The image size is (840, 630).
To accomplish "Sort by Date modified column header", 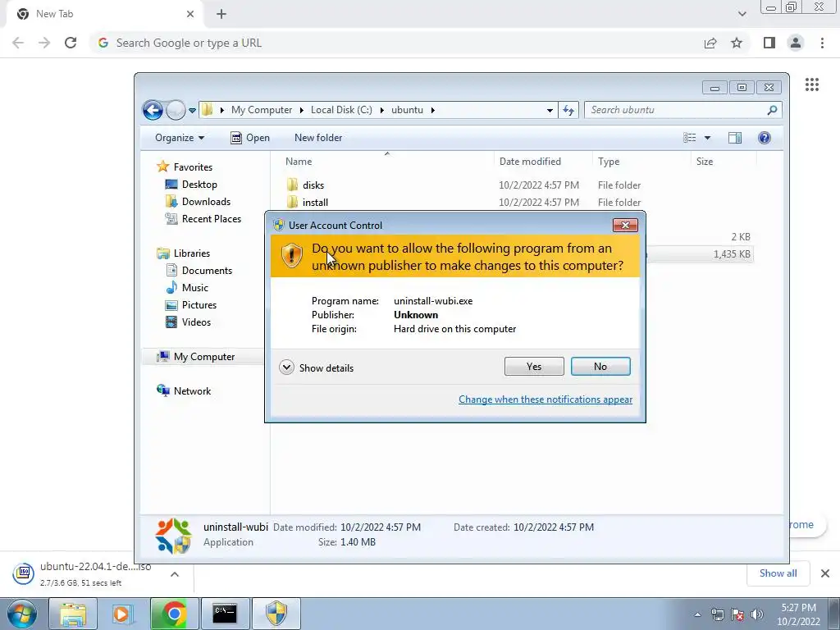I will pyautogui.click(x=530, y=162).
